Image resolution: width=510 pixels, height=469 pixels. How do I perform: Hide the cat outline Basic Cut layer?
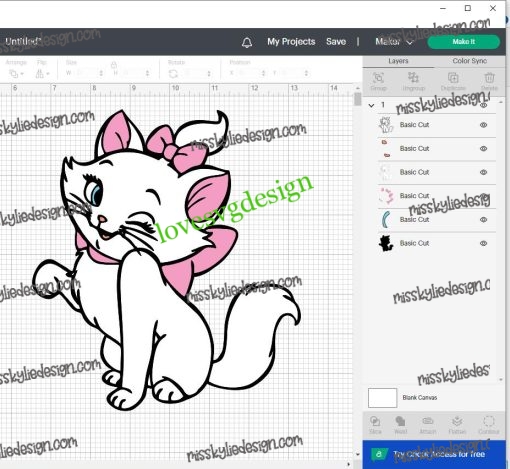pyautogui.click(x=483, y=125)
